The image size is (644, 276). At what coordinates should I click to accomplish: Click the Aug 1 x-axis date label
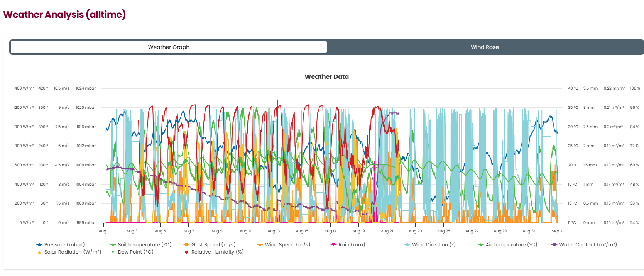[104, 231]
